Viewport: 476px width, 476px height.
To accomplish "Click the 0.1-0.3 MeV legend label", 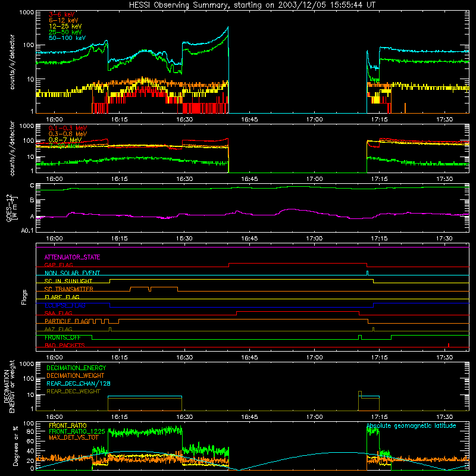I will 68,128.
